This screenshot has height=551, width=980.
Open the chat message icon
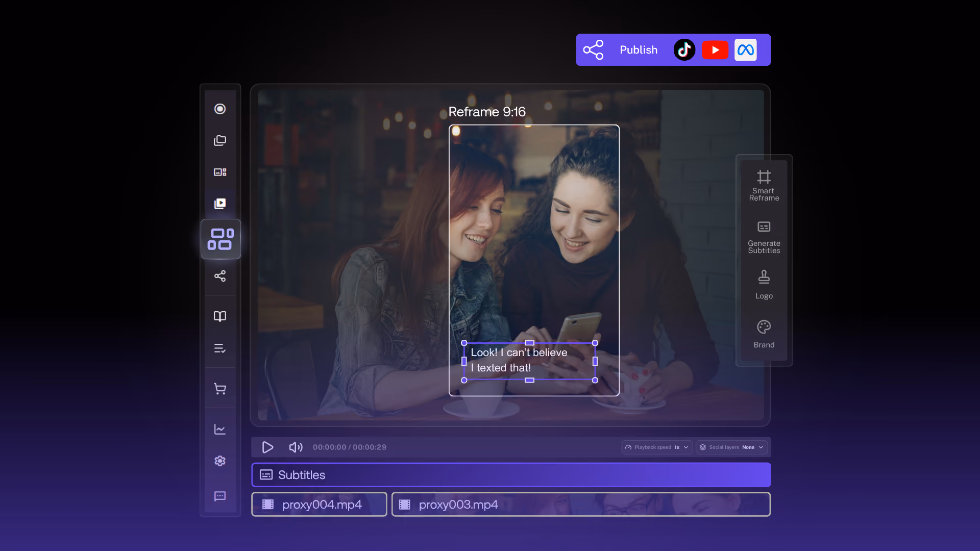click(220, 496)
